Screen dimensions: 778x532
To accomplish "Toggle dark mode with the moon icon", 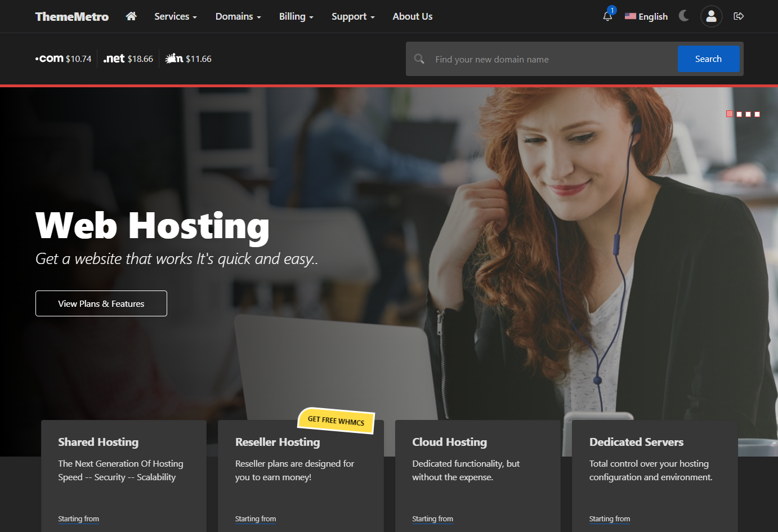I will point(683,16).
